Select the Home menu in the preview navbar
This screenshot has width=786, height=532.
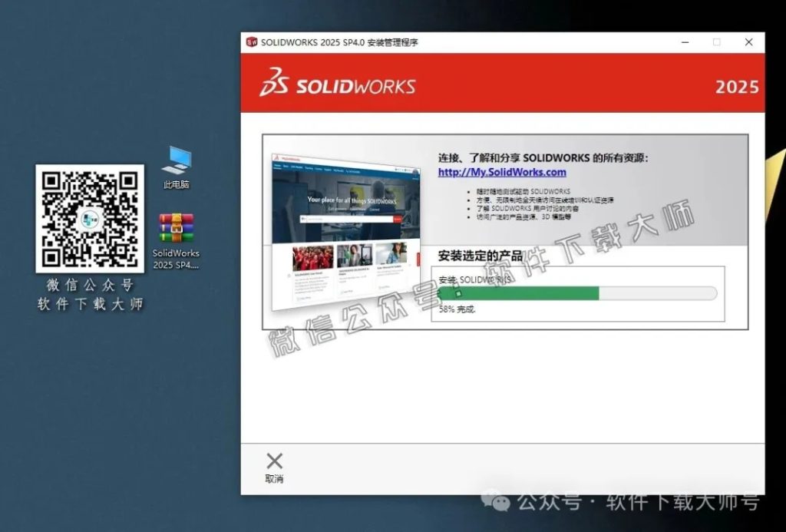277,166
